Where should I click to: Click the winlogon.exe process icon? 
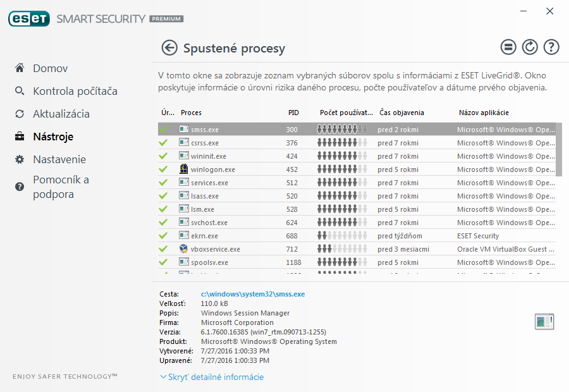184,169
